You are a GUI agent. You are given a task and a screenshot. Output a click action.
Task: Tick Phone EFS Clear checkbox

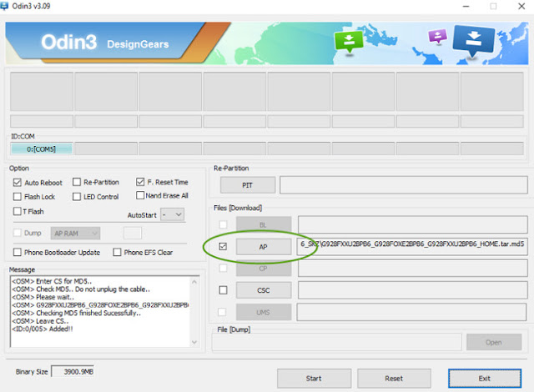point(117,252)
